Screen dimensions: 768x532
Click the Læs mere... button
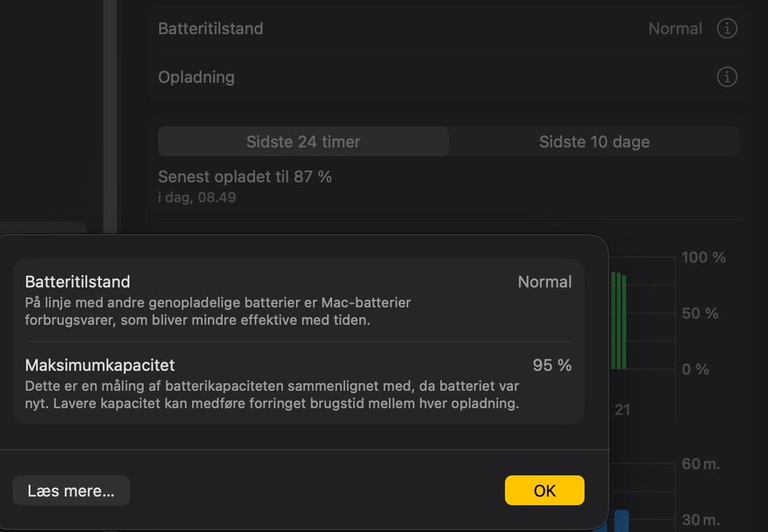click(71, 490)
